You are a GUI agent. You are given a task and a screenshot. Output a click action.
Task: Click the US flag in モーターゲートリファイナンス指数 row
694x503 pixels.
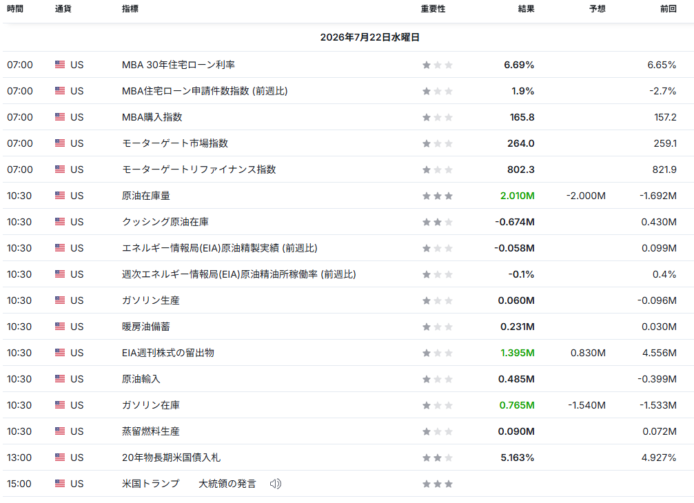point(60,170)
